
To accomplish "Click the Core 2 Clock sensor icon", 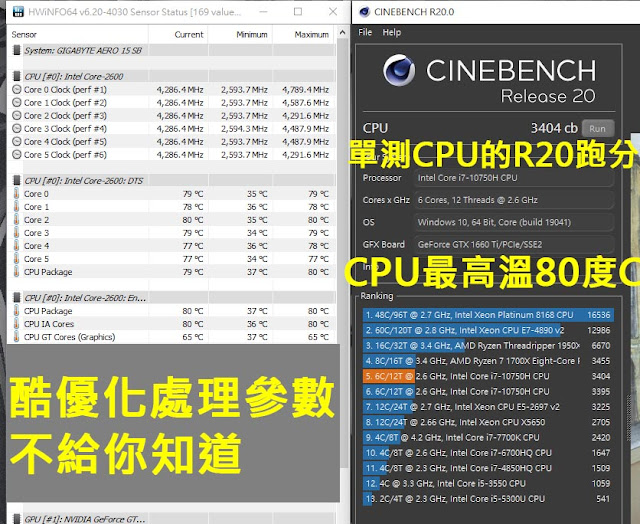I will pyautogui.click(x=17, y=115).
